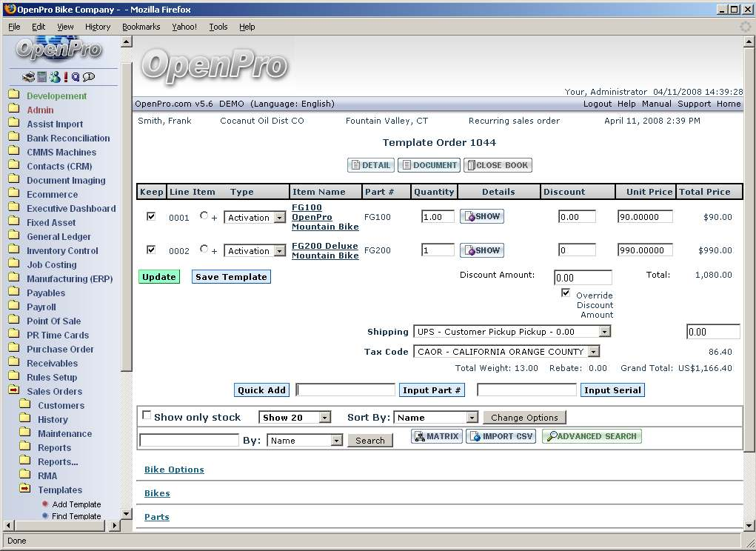
Task: Toggle Override Discount Amount checkbox
Action: tap(566, 293)
